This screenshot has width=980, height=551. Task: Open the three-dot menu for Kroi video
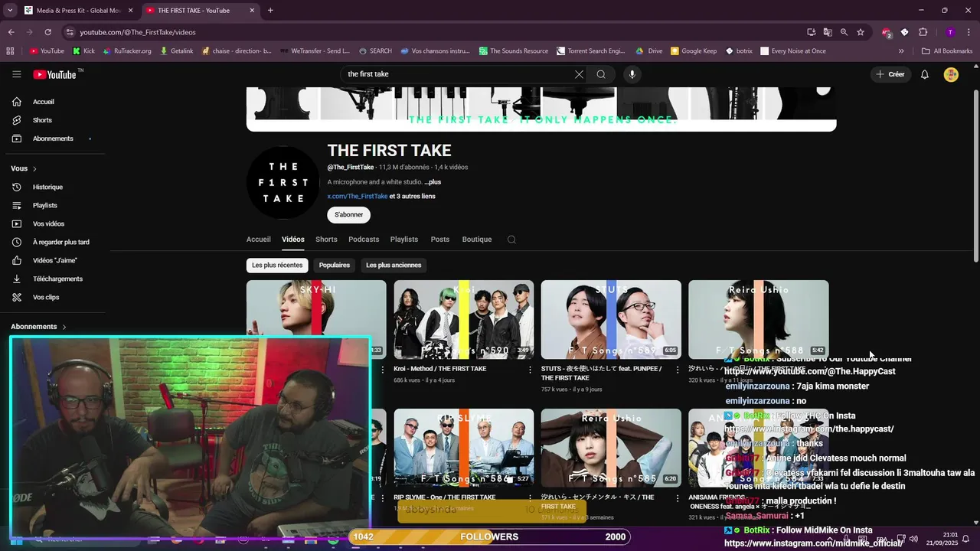pyautogui.click(x=530, y=370)
